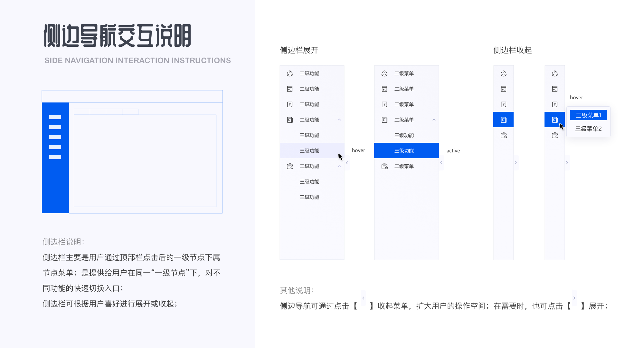Click cluster nodes icon in collapsed sidebar with flyout

coord(555,73)
